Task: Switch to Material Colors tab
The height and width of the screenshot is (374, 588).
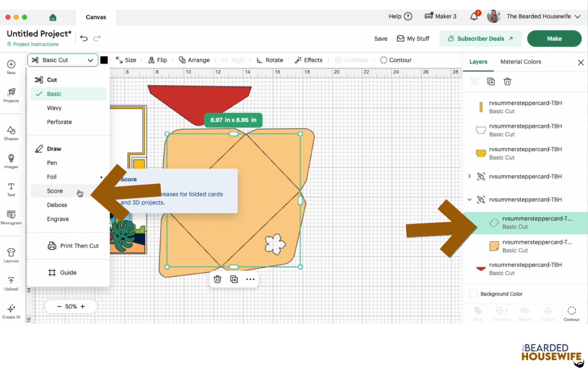Action: pyautogui.click(x=521, y=62)
